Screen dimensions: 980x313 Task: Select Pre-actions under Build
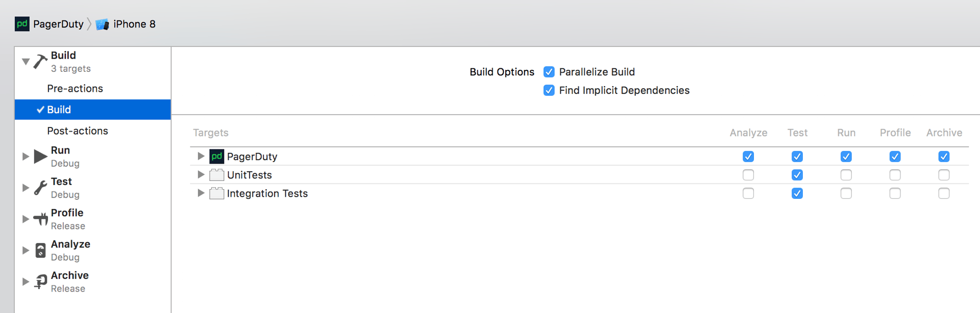click(x=75, y=89)
